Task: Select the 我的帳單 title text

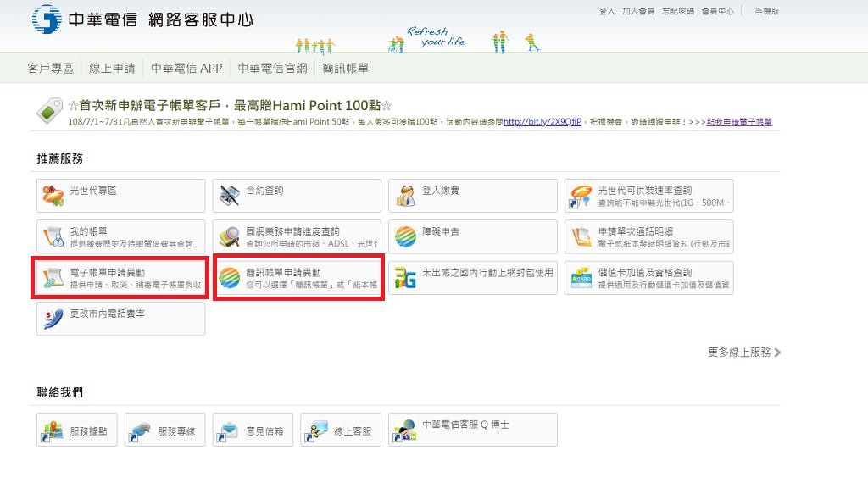Action: [x=88, y=231]
